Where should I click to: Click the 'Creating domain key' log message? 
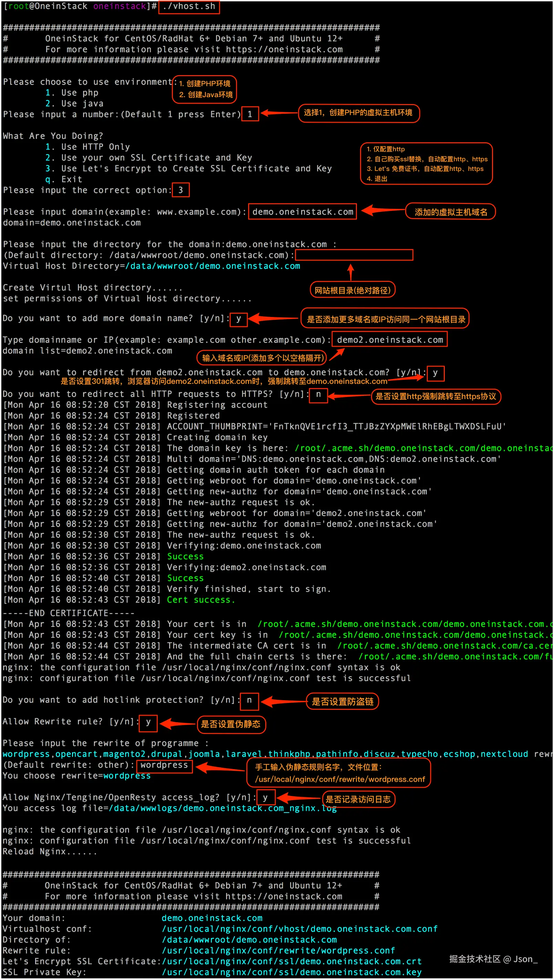point(217,437)
